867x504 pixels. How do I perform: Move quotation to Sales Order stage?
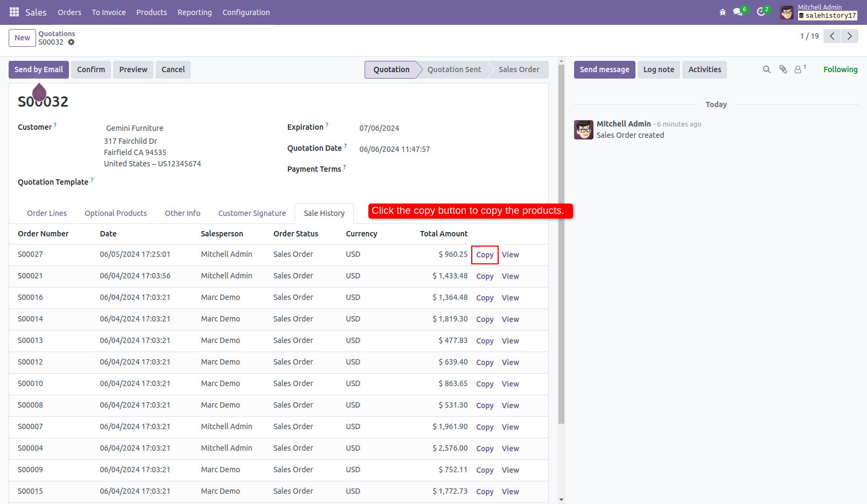point(519,69)
